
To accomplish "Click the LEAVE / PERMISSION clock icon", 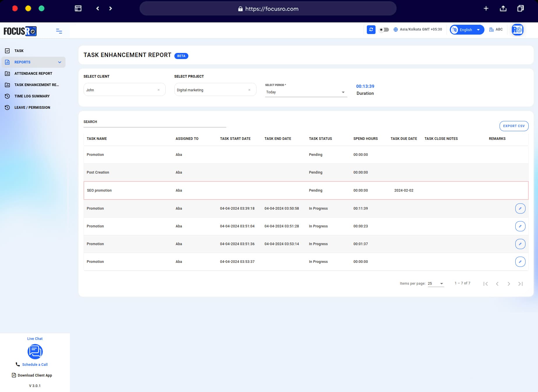I will (x=8, y=107).
